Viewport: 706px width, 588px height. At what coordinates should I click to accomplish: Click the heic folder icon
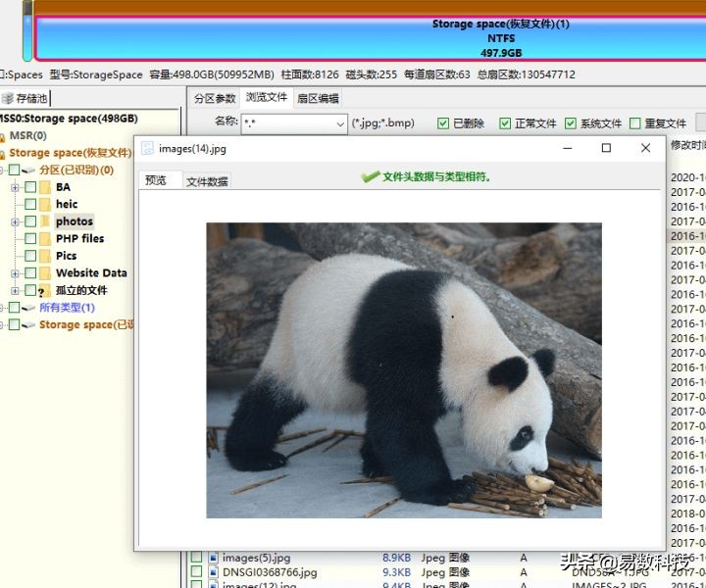[x=45, y=204]
